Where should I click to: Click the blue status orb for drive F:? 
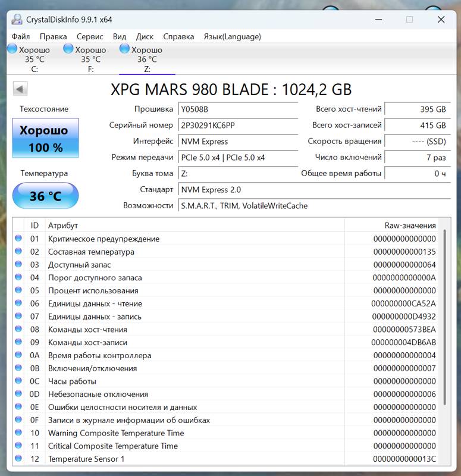tap(68, 49)
